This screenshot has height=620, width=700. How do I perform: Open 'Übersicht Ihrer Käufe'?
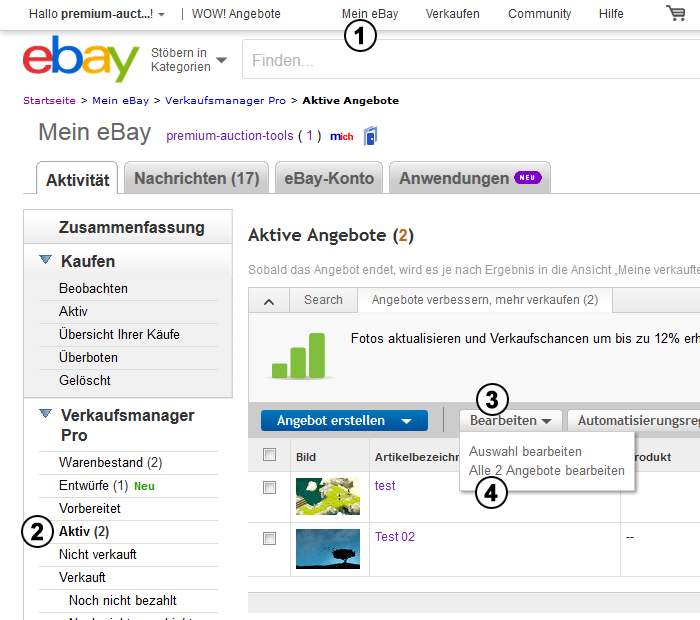[x=119, y=334]
